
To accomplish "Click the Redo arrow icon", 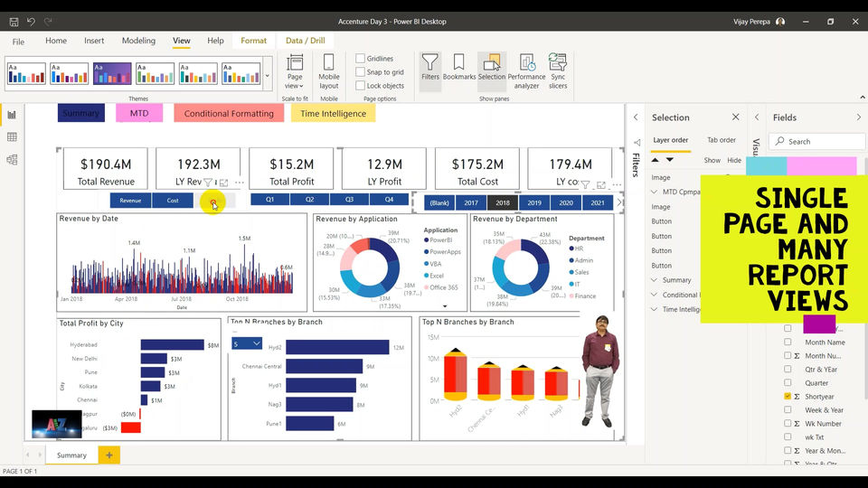I will [x=48, y=22].
